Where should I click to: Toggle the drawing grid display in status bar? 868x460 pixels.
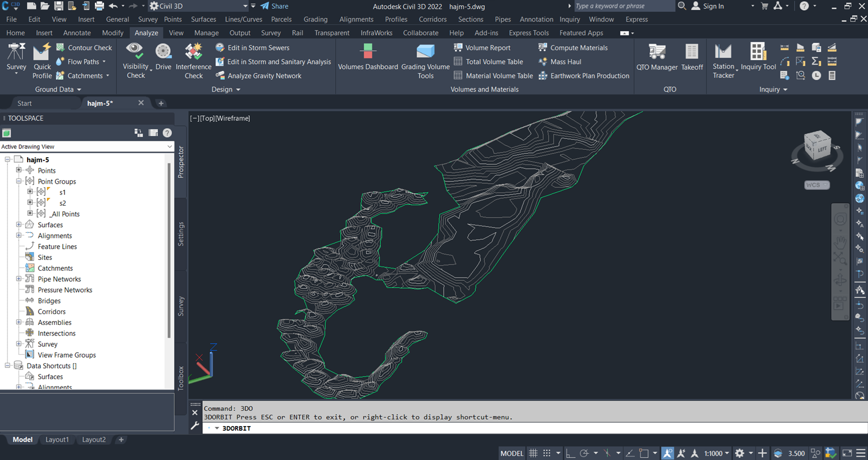click(x=533, y=453)
